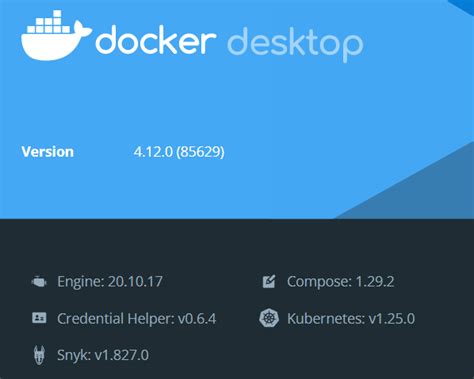Click the Compose pencil icon
Image resolution: width=474 pixels, height=379 pixels.
coord(269,282)
